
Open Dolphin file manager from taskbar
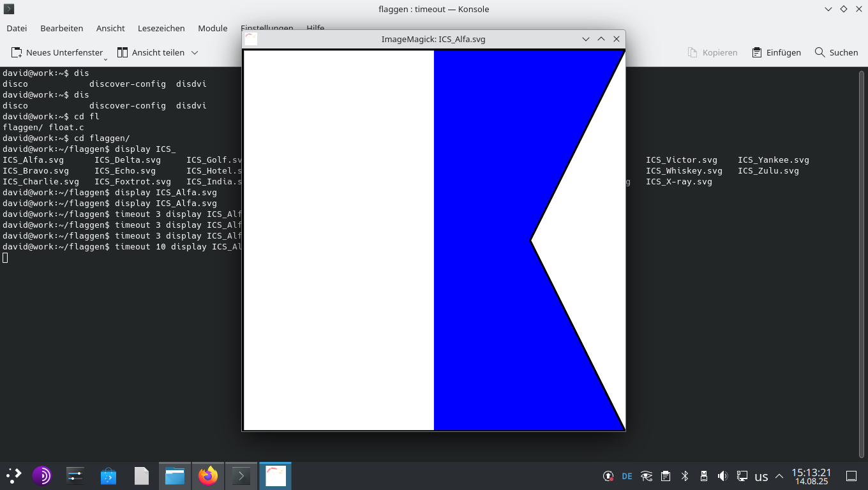point(175,475)
